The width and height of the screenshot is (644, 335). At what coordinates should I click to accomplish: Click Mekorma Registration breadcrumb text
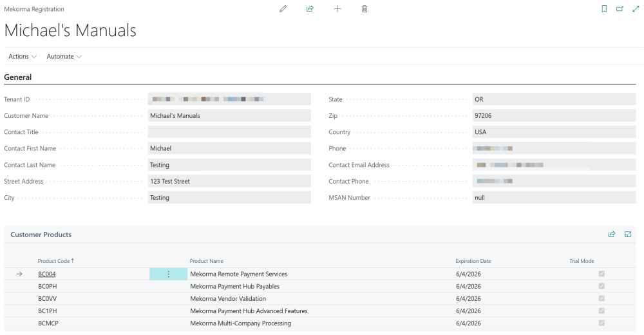pos(34,9)
